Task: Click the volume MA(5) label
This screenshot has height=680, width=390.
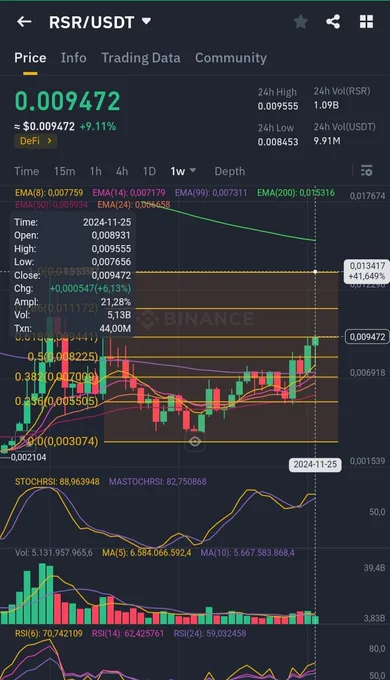Action: click(x=147, y=553)
